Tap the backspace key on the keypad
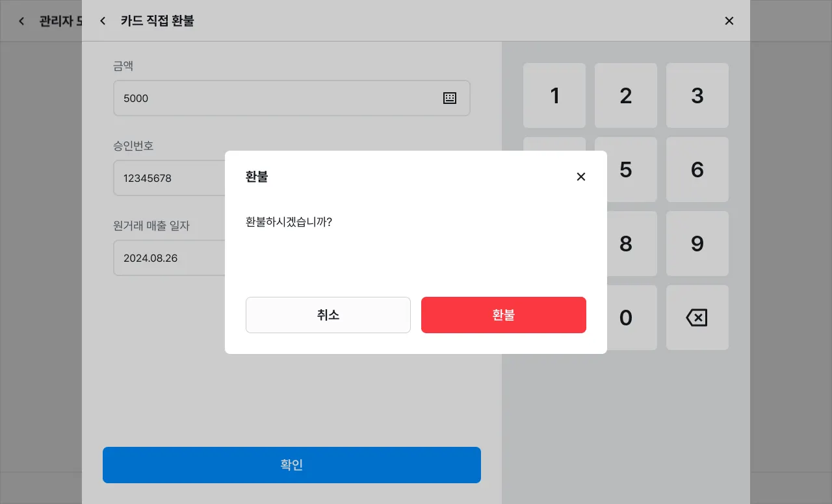The height and width of the screenshot is (504, 832). click(697, 318)
